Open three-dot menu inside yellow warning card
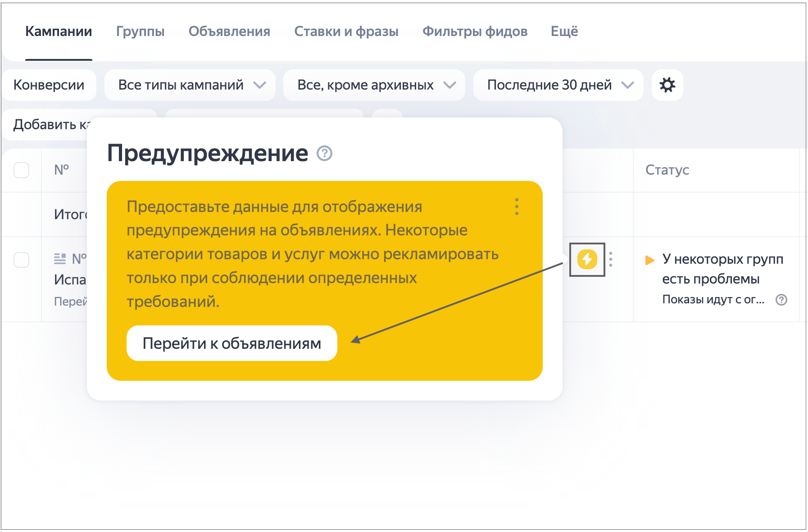 point(517,207)
